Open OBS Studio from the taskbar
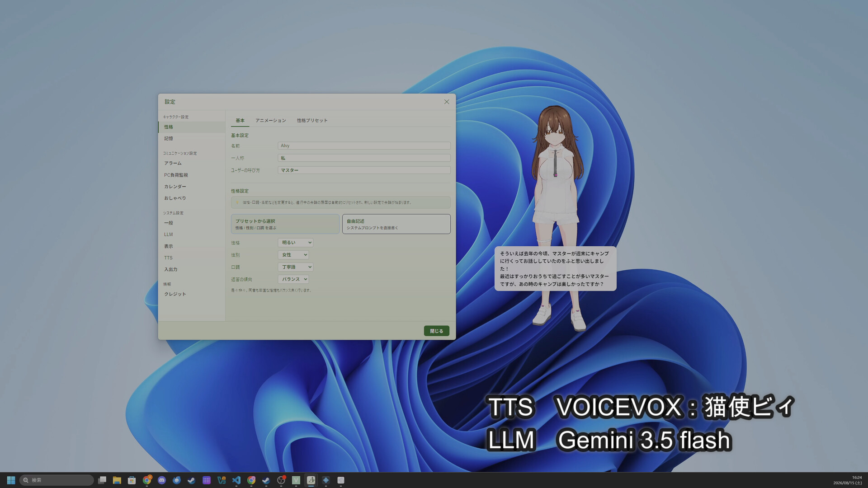This screenshot has height=488, width=868. click(281, 480)
